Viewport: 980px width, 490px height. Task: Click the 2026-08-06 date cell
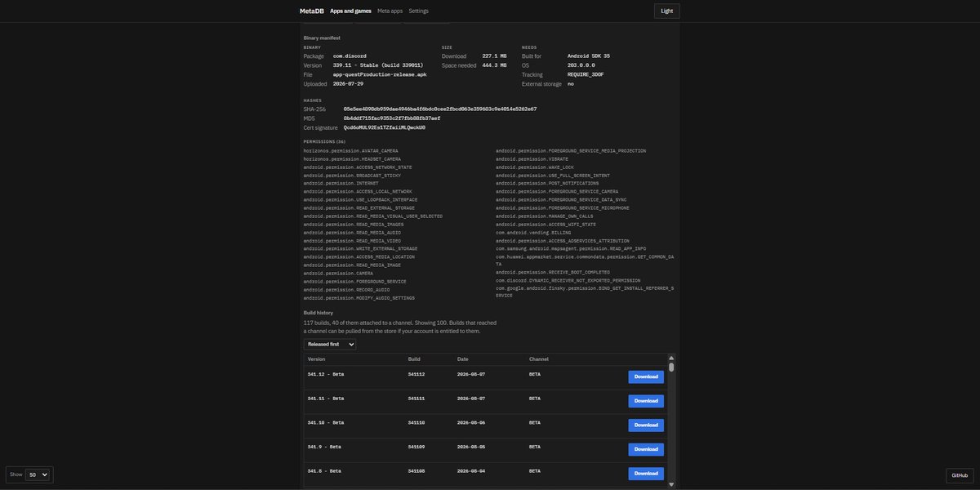click(x=471, y=422)
